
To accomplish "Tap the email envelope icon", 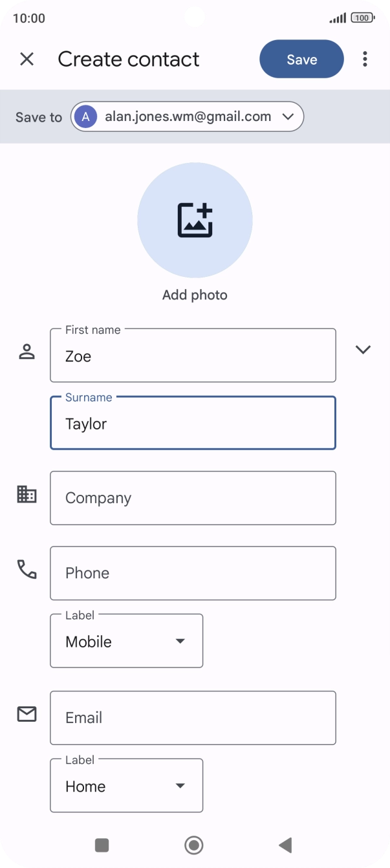I will pyautogui.click(x=27, y=713).
